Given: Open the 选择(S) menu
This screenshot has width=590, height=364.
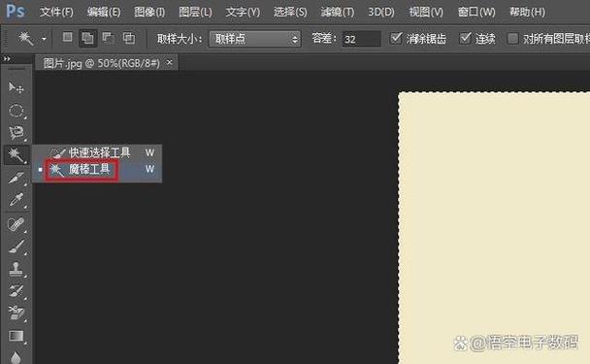Looking at the screenshot, I should (x=290, y=12).
